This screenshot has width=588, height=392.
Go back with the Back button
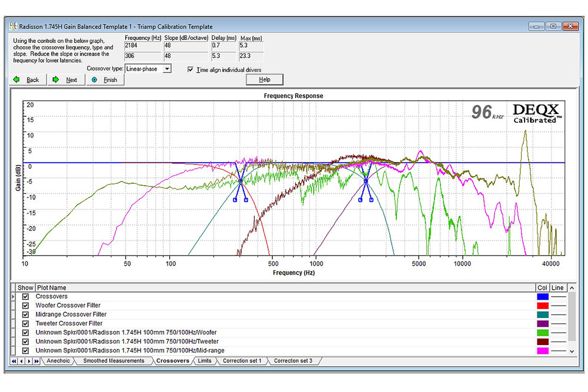pos(28,80)
